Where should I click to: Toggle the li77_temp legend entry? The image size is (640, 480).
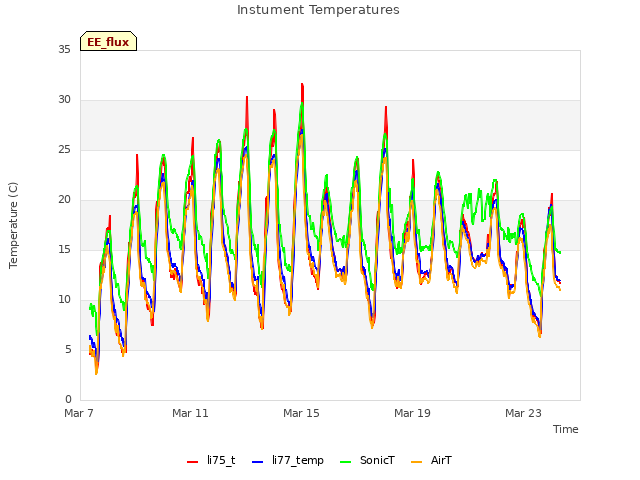(x=288, y=460)
